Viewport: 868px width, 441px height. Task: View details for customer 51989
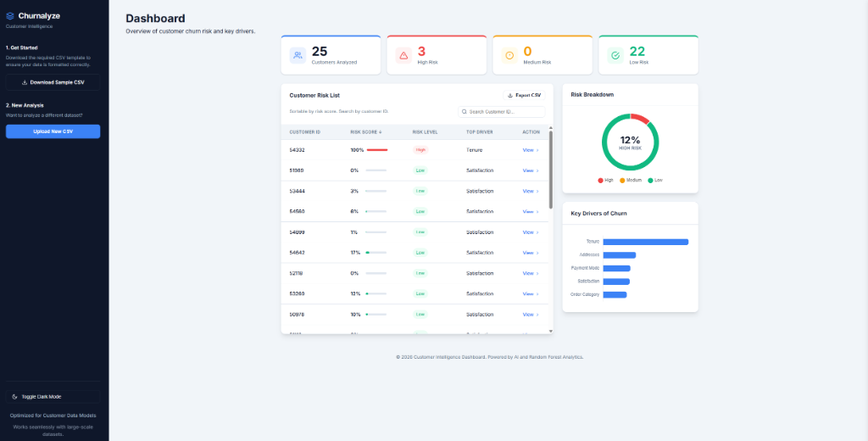click(531, 170)
